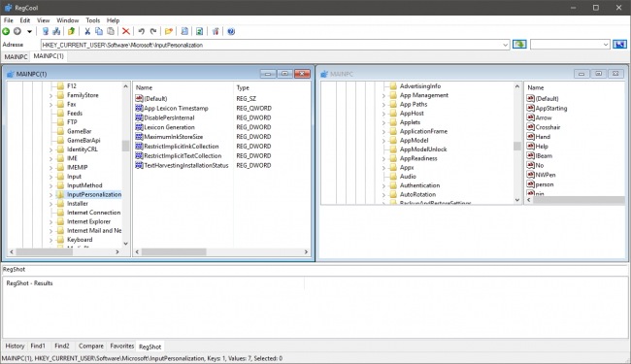Click the green Go button beside address bar

pyautogui.click(x=519, y=45)
